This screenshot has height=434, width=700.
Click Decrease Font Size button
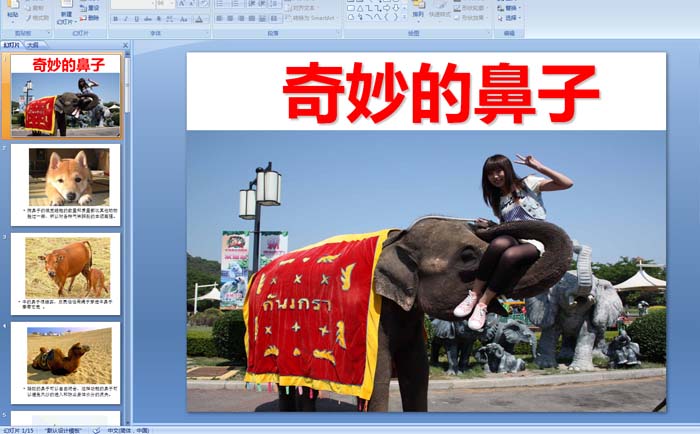click(x=192, y=4)
